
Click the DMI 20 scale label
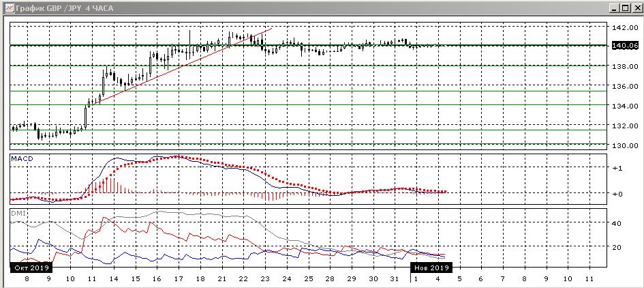[x=617, y=247]
